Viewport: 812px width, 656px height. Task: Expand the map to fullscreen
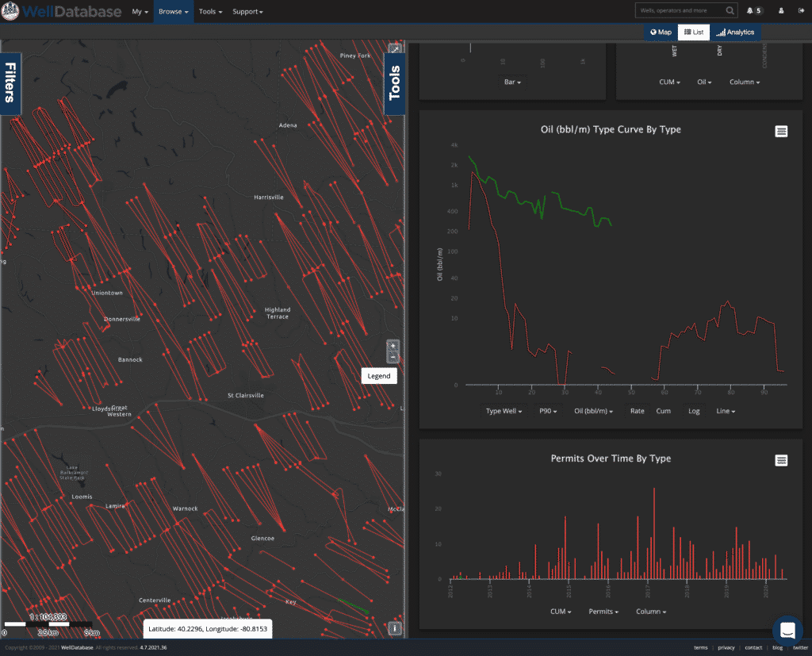[395, 49]
